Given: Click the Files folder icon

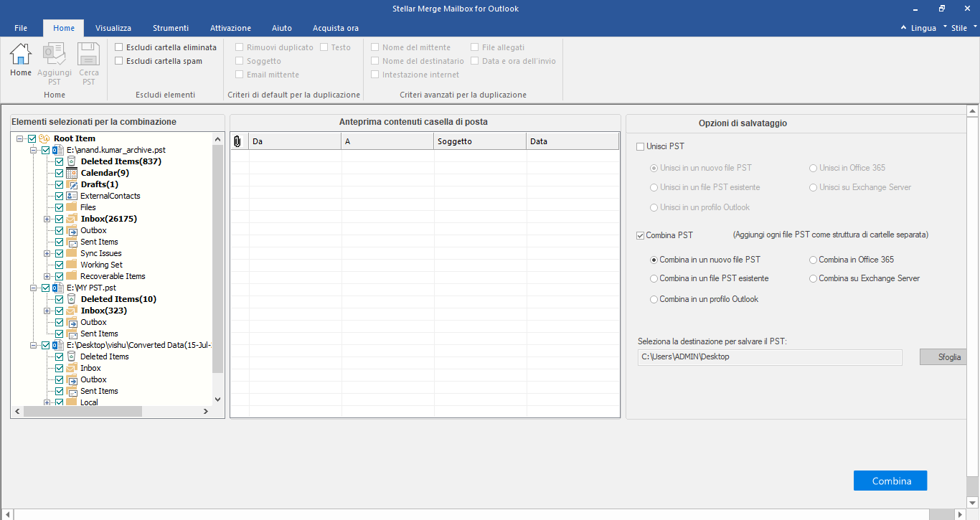Looking at the screenshot, I should tap(72, 207).
